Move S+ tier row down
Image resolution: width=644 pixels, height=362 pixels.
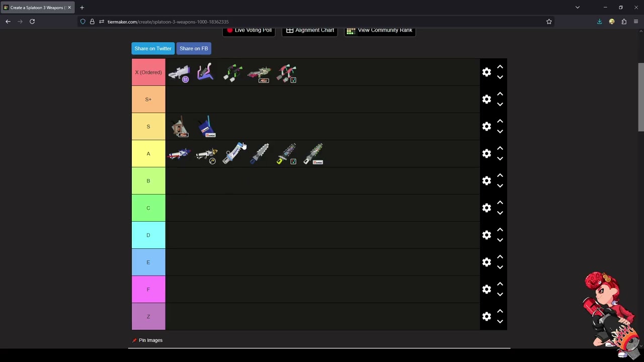point(500,105)
